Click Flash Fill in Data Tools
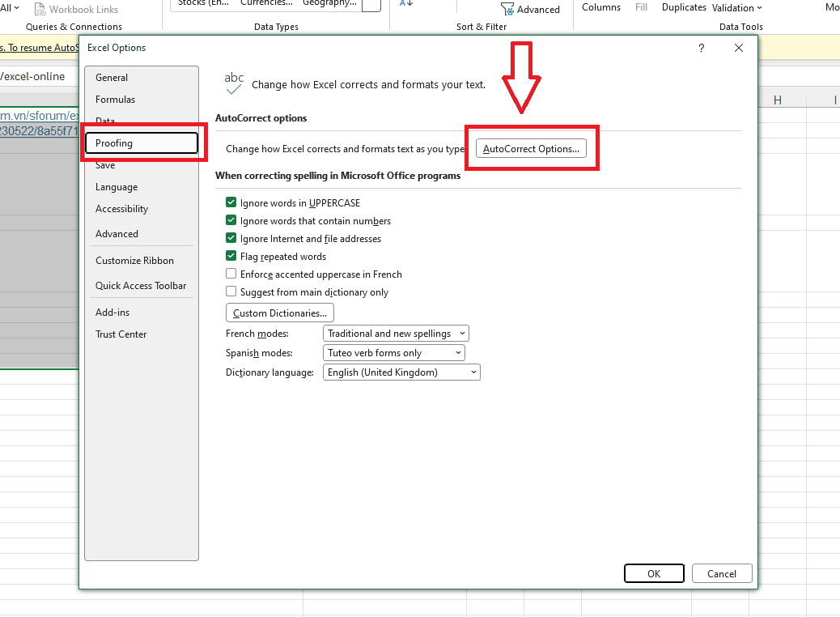 click(x=641, y=7)
